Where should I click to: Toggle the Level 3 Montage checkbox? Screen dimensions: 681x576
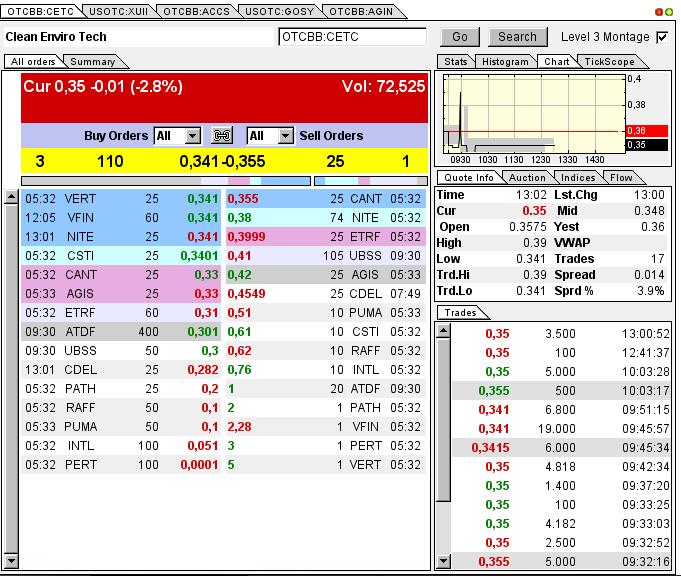point(661,37)
